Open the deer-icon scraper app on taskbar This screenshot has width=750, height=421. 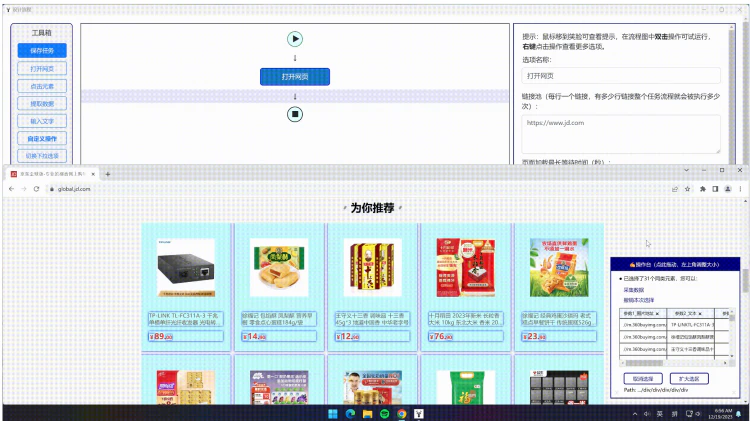(419, 414)
